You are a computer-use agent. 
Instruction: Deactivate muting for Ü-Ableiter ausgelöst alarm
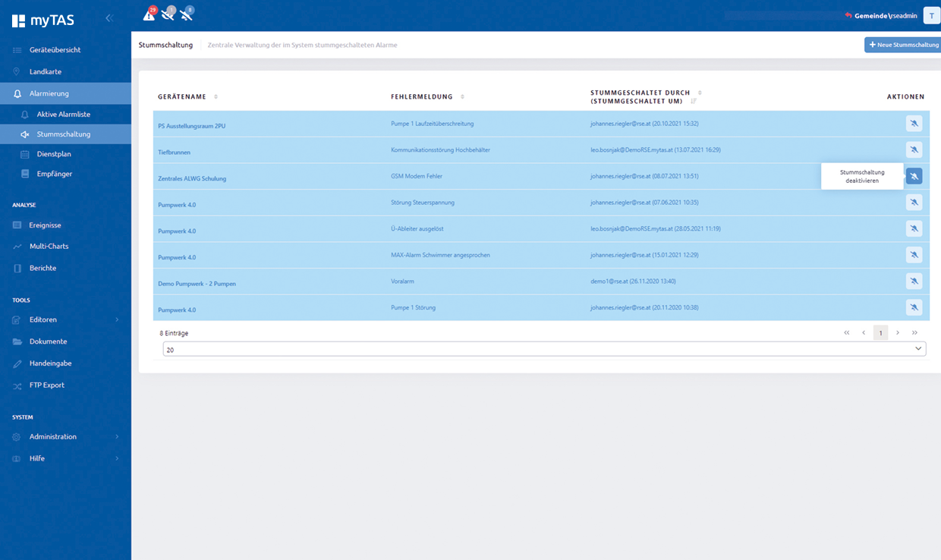point(914,228)
